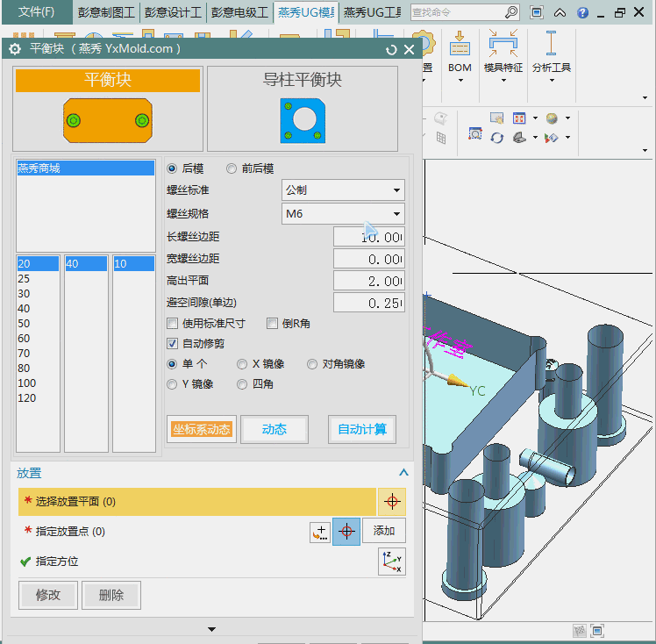
Task: Click the 自动计算 button
Action: coord(361,429)
